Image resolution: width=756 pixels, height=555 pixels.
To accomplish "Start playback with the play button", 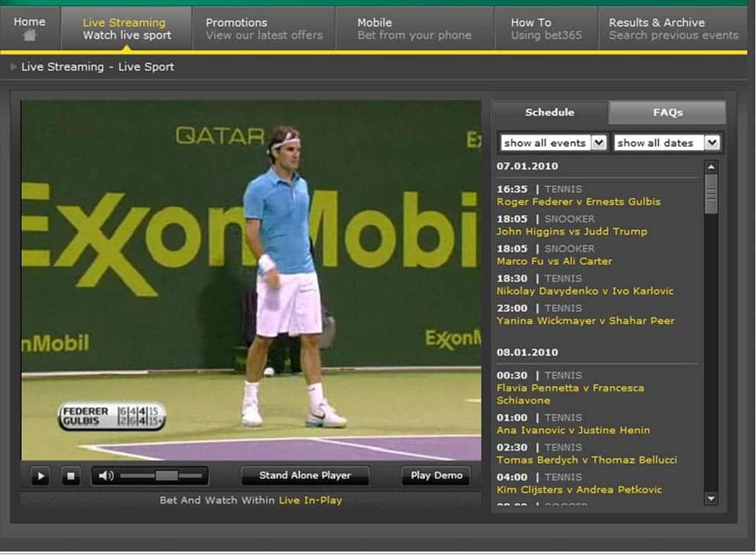I will [x=41, y=476].
